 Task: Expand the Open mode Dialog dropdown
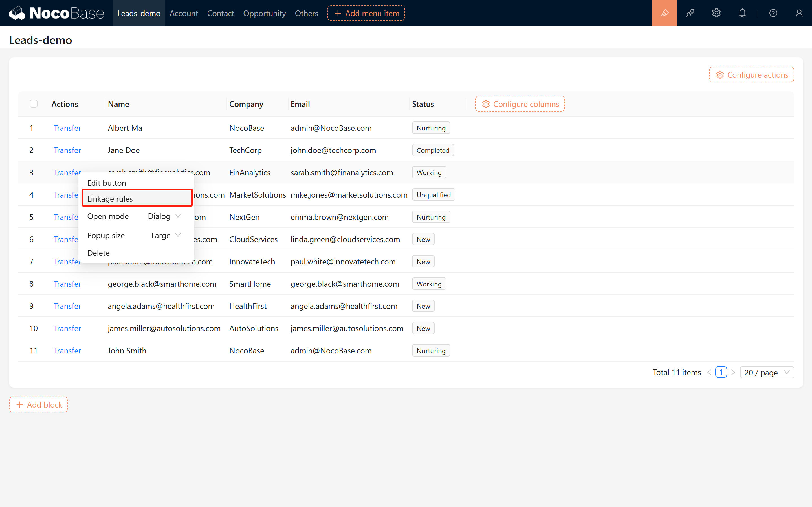pyautogui.click(x=164, y=216)
